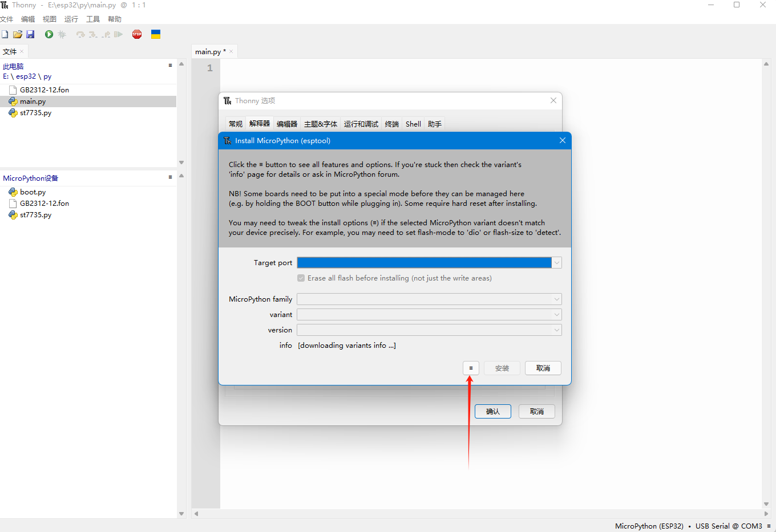Switch to the 运行和调试 options tab

(x=361, y=124)
